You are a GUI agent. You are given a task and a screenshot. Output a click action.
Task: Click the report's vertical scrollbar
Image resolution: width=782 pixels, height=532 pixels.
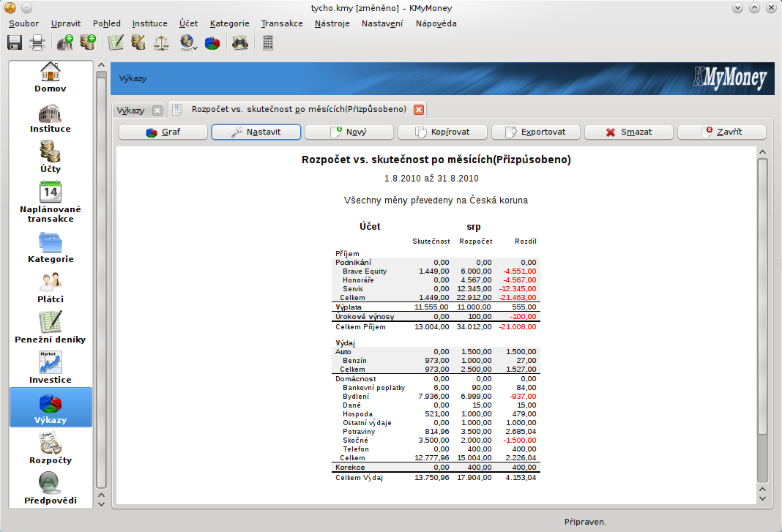coord(762,293)
